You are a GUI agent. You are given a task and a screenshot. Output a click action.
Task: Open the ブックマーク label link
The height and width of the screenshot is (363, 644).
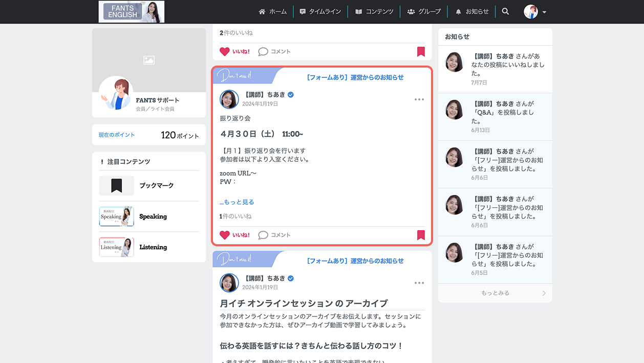pyautogui.click(x=157, y=185)
